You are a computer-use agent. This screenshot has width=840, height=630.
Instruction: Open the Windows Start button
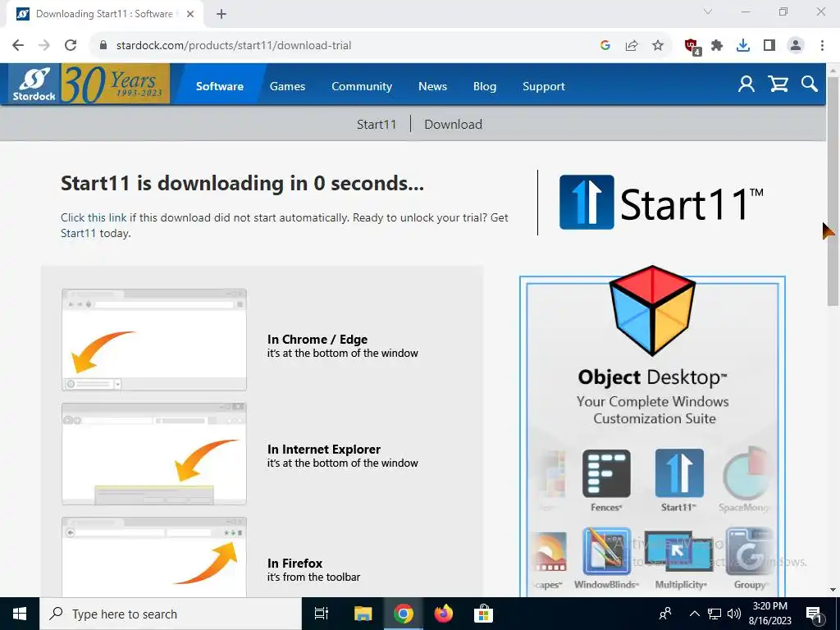coord(20,614)
